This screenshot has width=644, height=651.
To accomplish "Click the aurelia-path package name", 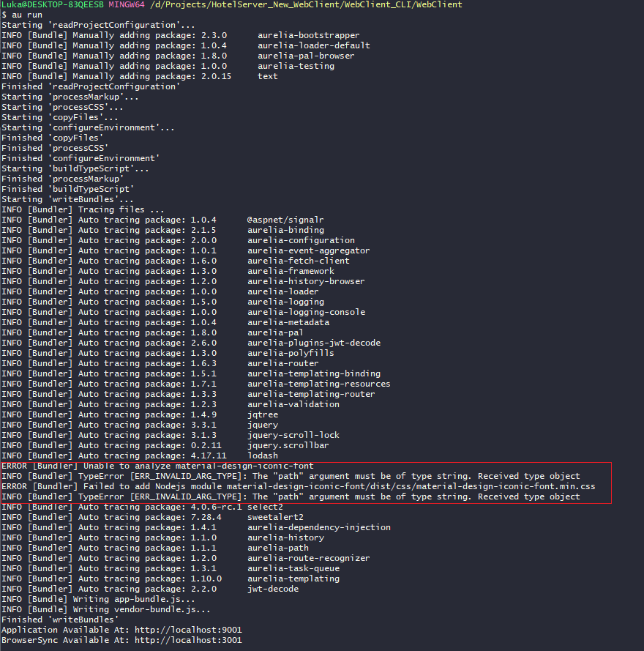I will pyautogui.click(x=278, y=548).
